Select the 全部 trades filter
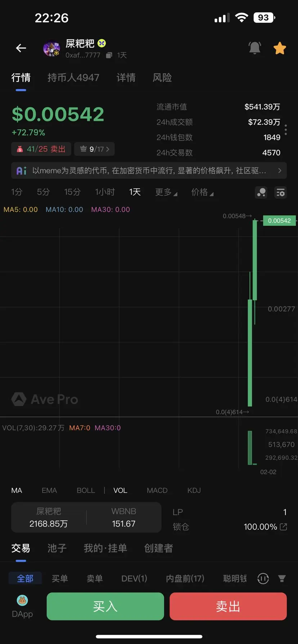This screenshot has height=644, width=298. [25, 579]
